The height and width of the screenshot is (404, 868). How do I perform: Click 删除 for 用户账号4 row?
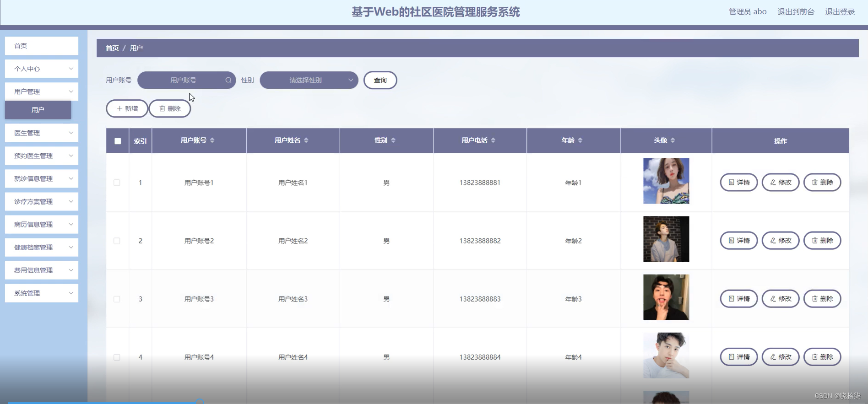tap(822, 356)
